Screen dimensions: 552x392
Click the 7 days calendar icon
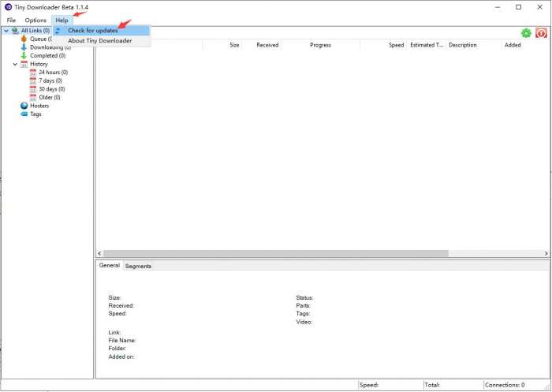pyautogui.click(x=33, y=80)
